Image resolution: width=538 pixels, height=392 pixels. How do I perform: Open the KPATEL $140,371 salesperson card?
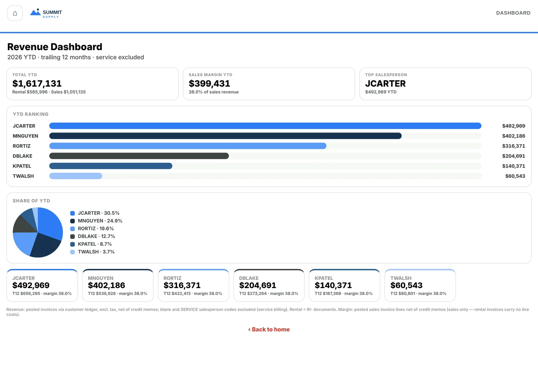click(344, 285)
